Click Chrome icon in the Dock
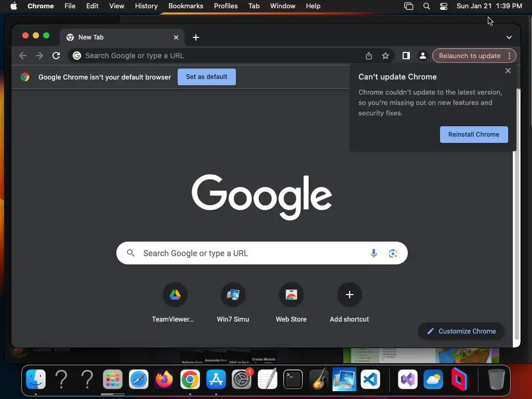Viewport: 532px width, 399px height. [190, 379]
